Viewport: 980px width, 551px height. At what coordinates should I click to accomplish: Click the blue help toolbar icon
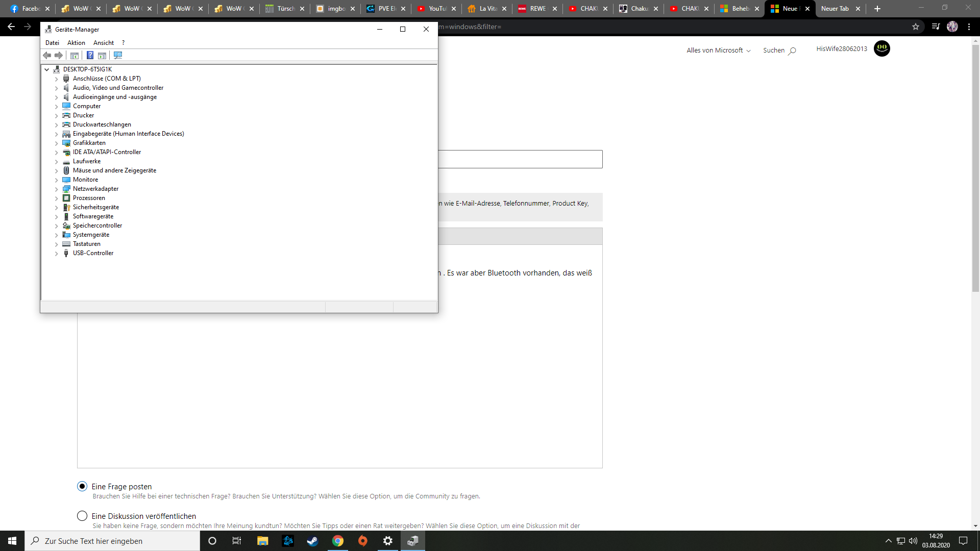[90, 55]
